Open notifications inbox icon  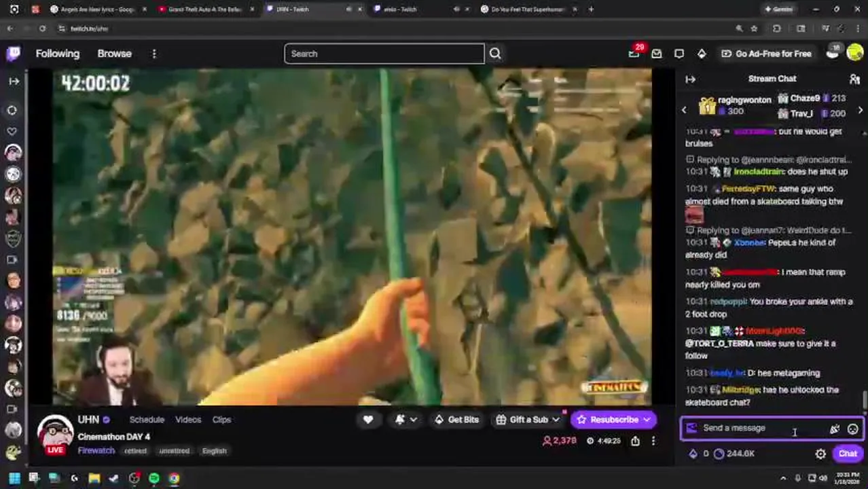(657, 54)
